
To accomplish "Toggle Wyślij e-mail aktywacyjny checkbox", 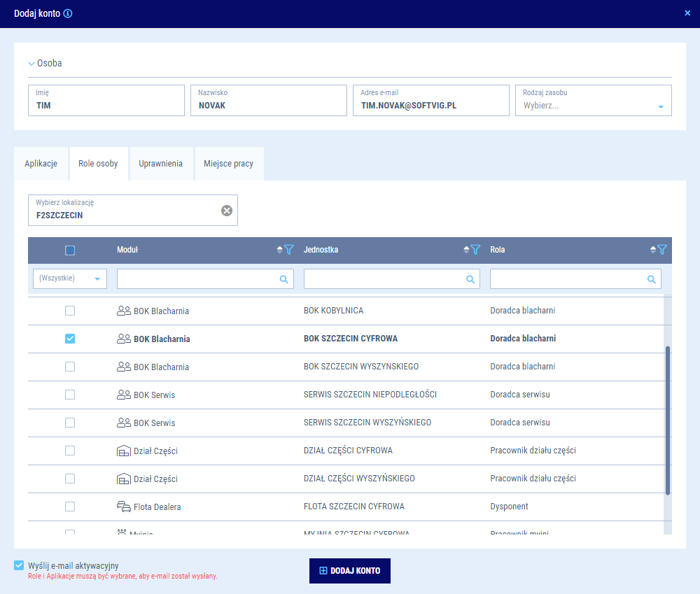I will (19, 565).
